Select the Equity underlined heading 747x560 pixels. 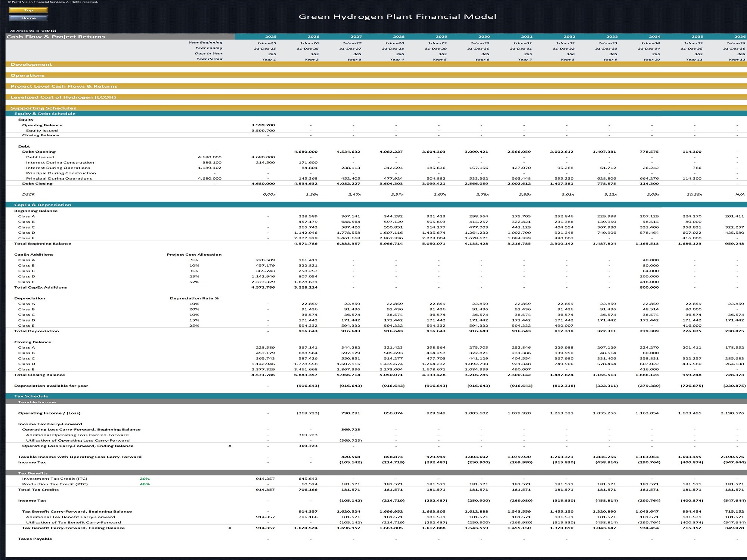point(26,120)
